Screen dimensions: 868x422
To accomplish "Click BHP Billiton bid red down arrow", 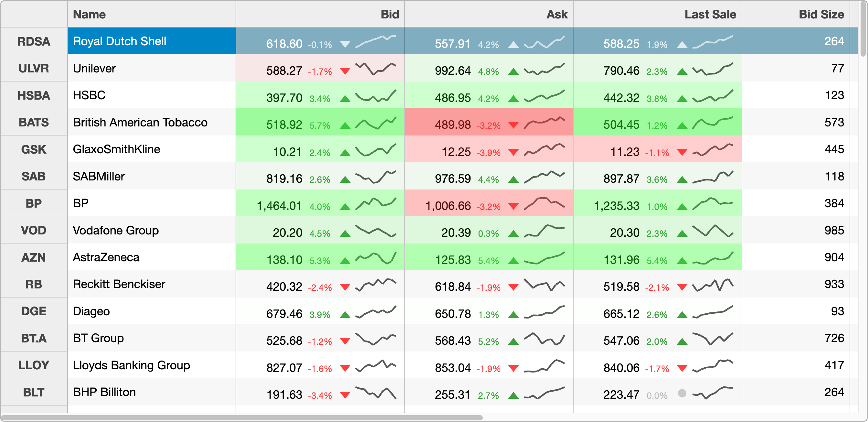I will 345,395.
